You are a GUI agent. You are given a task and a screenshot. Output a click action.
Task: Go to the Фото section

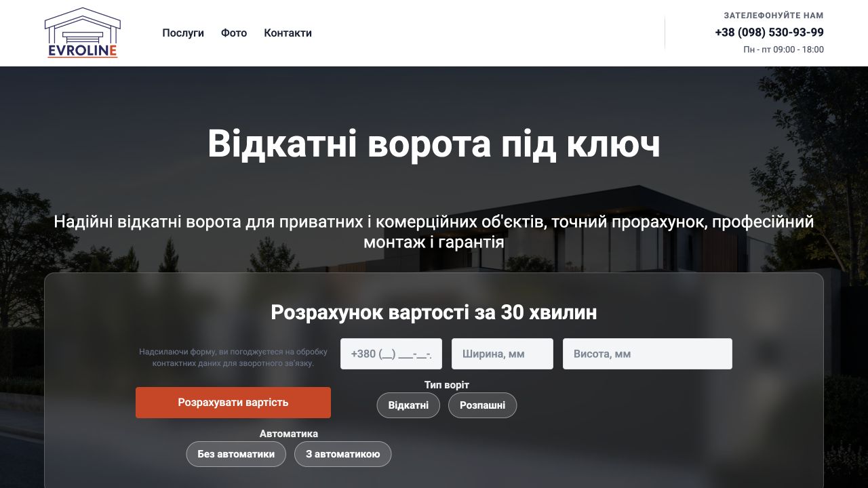tap(234, 33)
